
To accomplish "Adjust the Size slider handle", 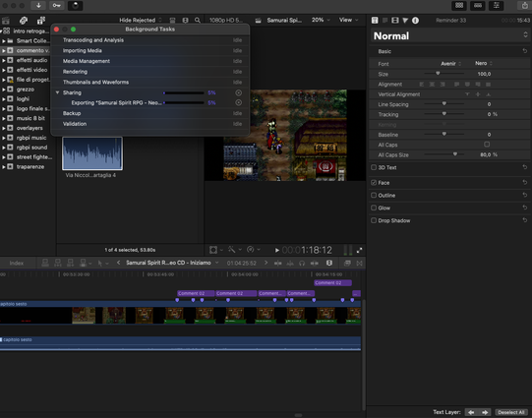I will (438, 74).
